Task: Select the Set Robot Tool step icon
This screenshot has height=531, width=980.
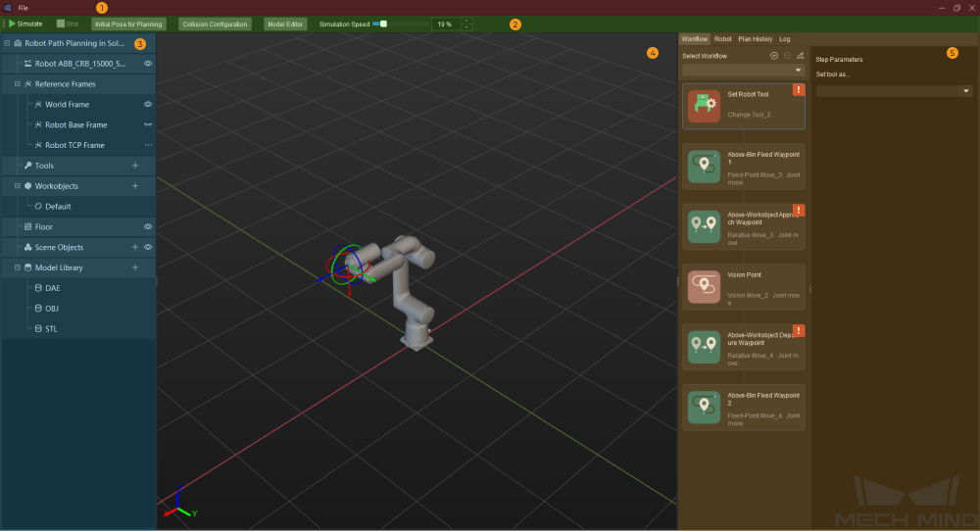Action: (704, 106)
